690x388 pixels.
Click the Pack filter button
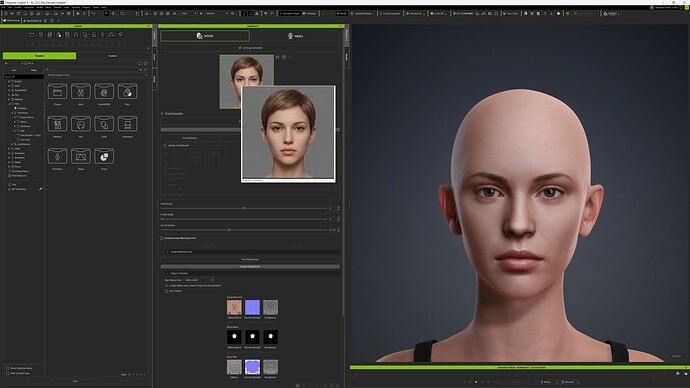(x=34, y=70)
